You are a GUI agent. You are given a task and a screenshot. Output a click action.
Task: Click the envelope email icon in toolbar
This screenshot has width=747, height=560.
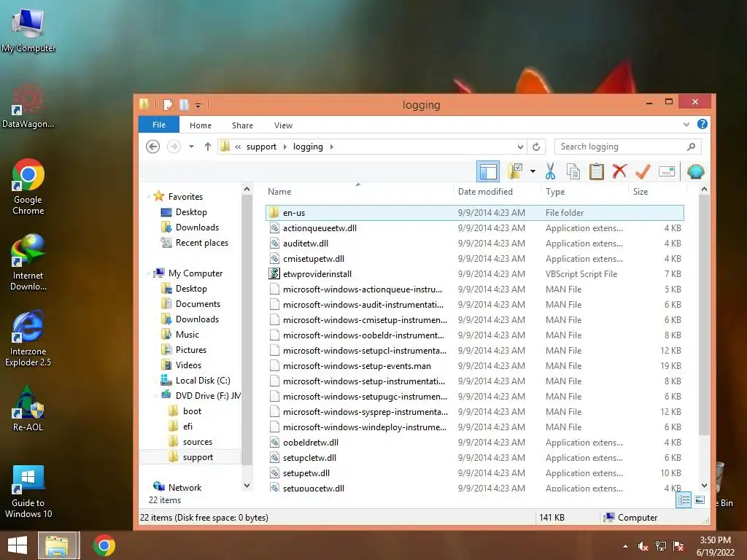pyautogui.click(x=667, y=171)
